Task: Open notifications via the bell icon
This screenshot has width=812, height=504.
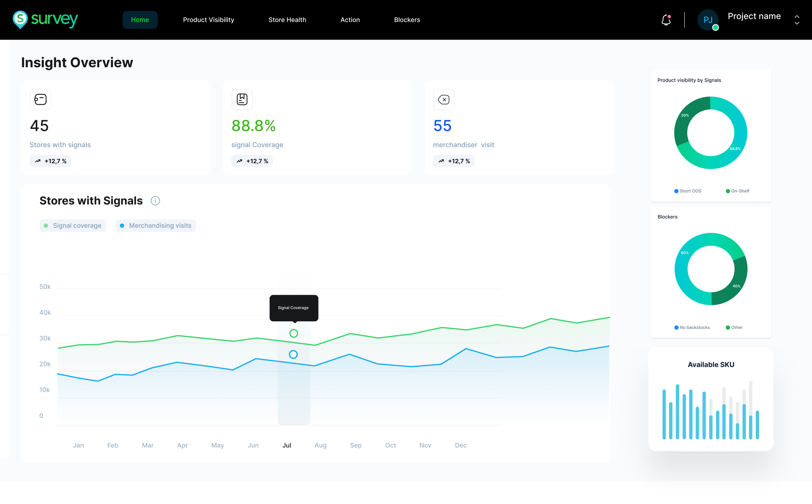Action: click(x=666, y=20)
